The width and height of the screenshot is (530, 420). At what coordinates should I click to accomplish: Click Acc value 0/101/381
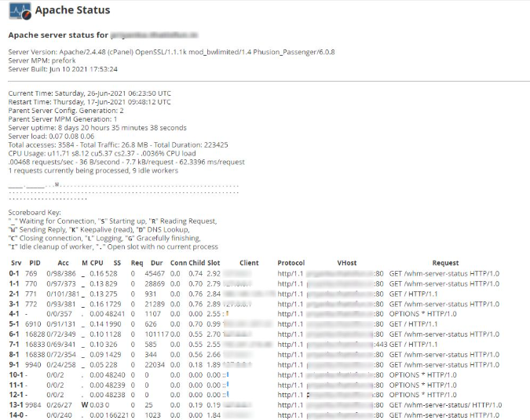point(63,294)
